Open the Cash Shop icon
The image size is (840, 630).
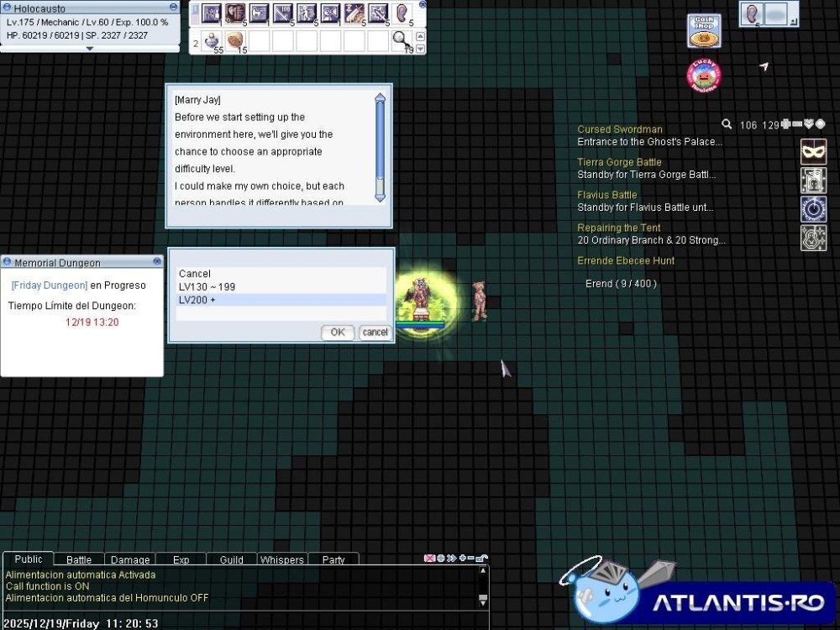[x=704, y=32]
